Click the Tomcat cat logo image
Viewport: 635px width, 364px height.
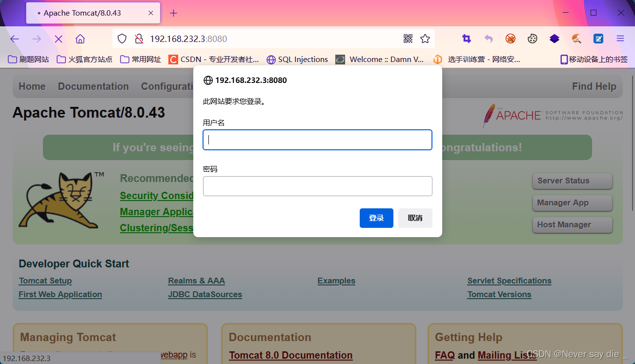(61, 200)
